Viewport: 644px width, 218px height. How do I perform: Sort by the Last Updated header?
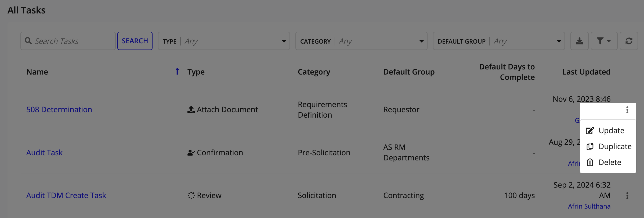pyautogui.click(x=586, y=72)
